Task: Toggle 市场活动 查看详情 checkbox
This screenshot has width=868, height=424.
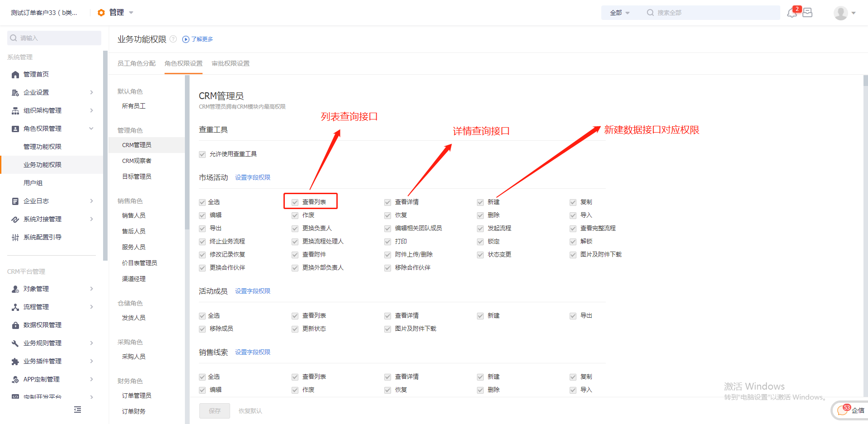Action: (388, 202)
